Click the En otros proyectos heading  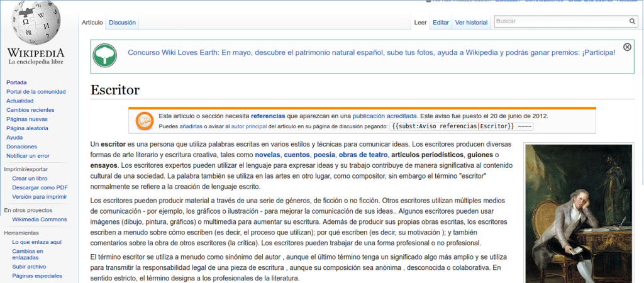[x=29, y=210]
